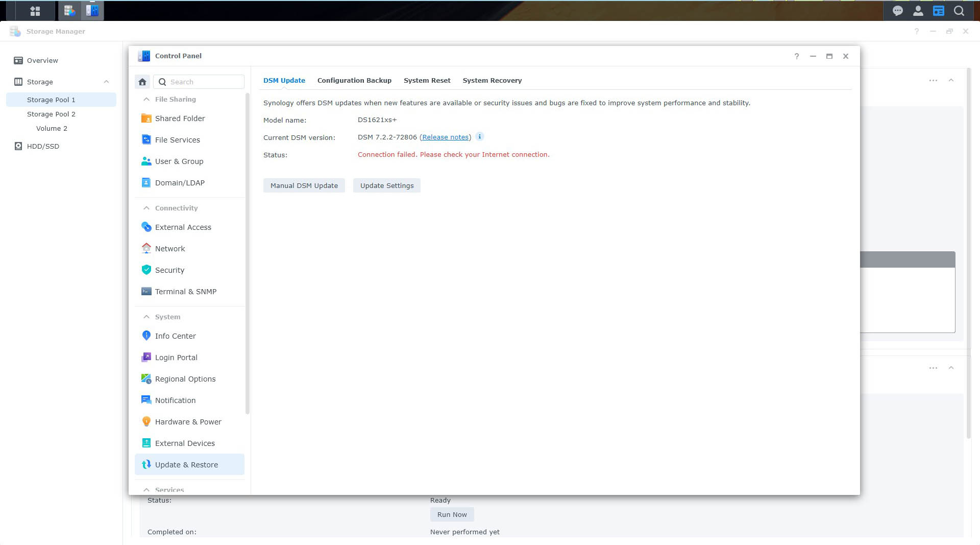Collapse Storage tree in Storage Manager
Image resolution: width=980 pixels, height=545 pixels.
pyautogui.click(x=106, y=82)
